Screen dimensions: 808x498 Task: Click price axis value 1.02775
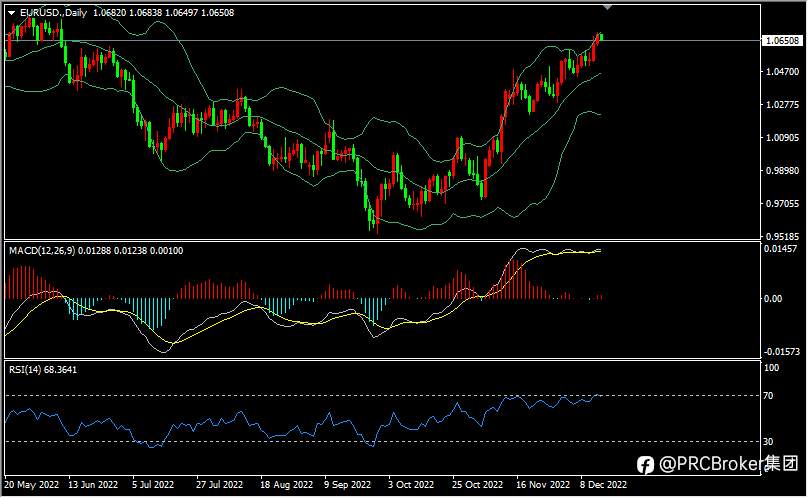coord(782,105)
